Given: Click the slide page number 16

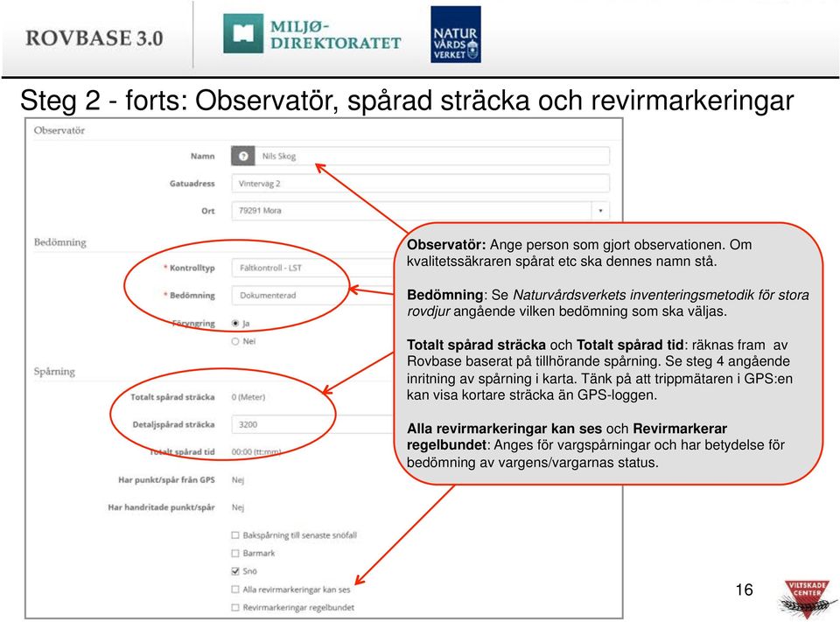Looking at the screenshot, I should click(744, 590).
